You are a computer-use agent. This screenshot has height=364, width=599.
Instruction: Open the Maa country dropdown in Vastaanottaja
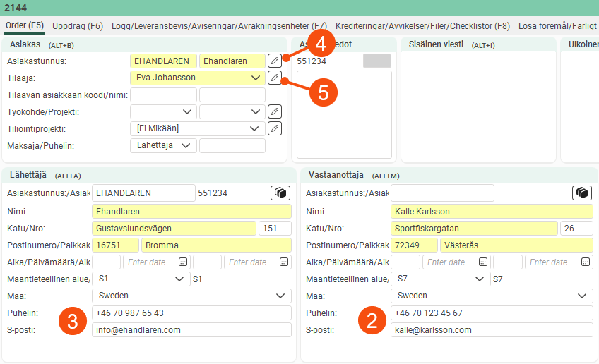pos(583,296)
